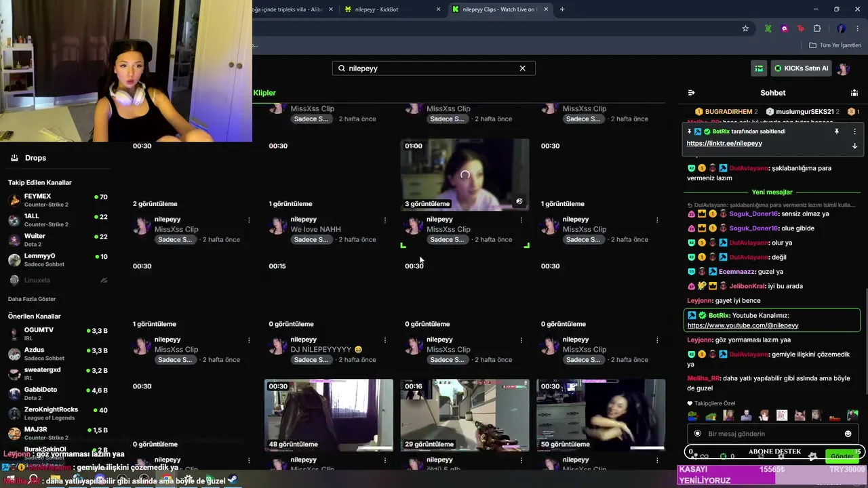This screenshot has width=868, height=488.
Task: Open the linktr.ee/nilepeyy link
Action: (x=724, y=144)
